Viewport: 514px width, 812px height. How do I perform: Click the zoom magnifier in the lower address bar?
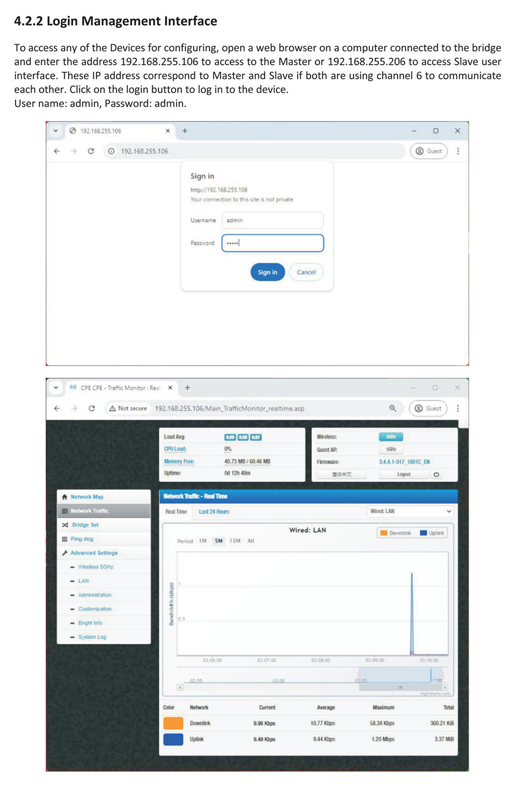pyautogui.click(x=392, y=408)
